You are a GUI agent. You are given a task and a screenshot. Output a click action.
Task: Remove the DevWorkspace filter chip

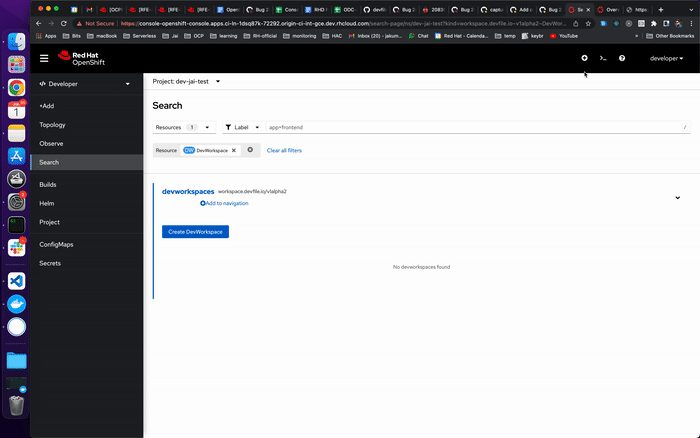(x=233, y=150)
